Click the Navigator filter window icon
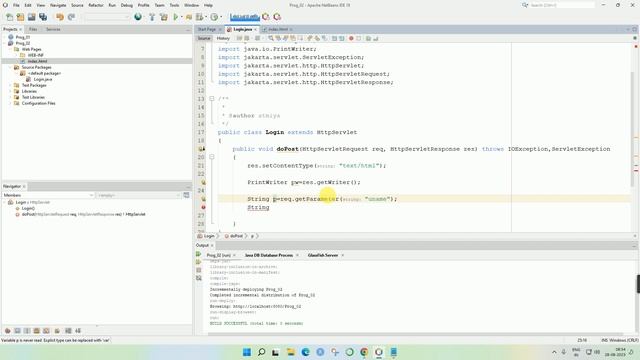This screenshot has width=640, height=360. pos(187,195)
